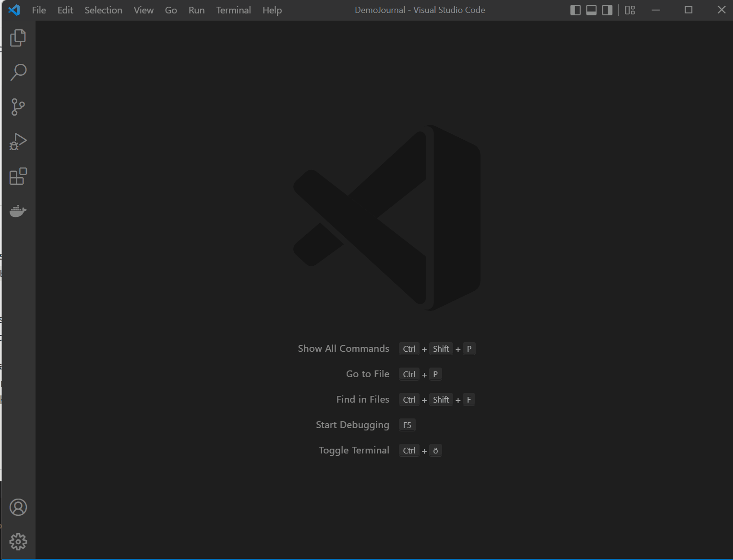
Task: Click the Go to File label
Action: (368, 374)
